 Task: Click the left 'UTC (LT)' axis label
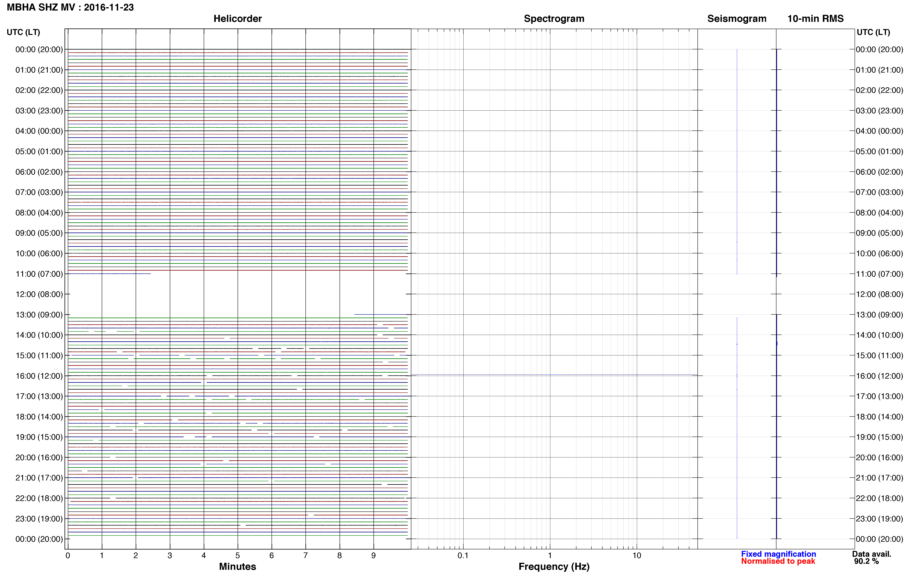(23, 32)
